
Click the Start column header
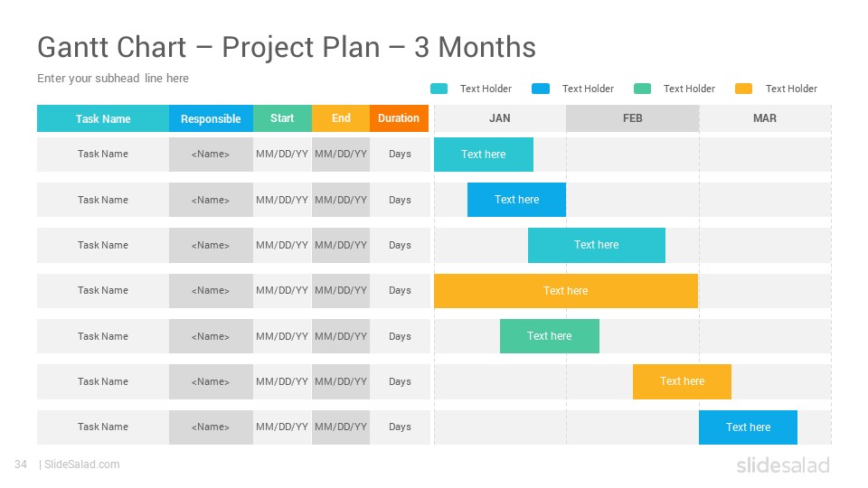pos(282,118)
